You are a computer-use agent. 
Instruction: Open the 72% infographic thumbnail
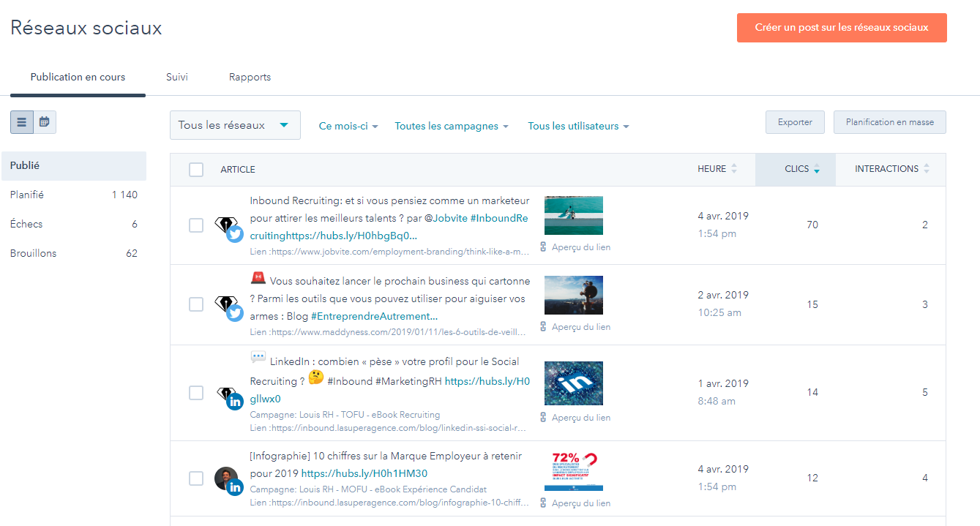(574, 471)
